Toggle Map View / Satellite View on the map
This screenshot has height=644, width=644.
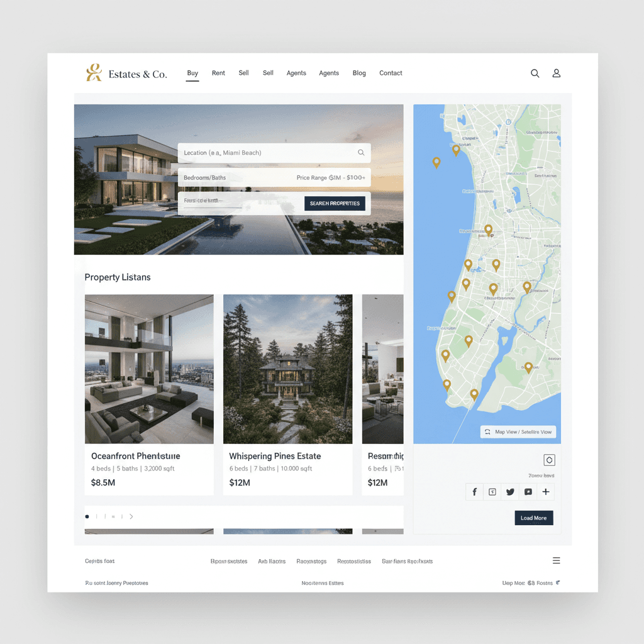pyautogui.click(x=518, y=431)
